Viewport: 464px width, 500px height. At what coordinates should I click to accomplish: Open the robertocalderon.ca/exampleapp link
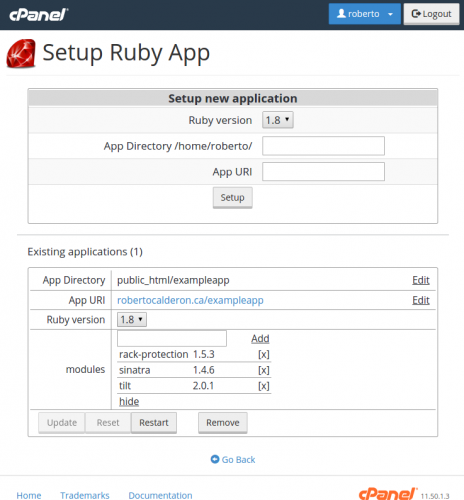190,300
